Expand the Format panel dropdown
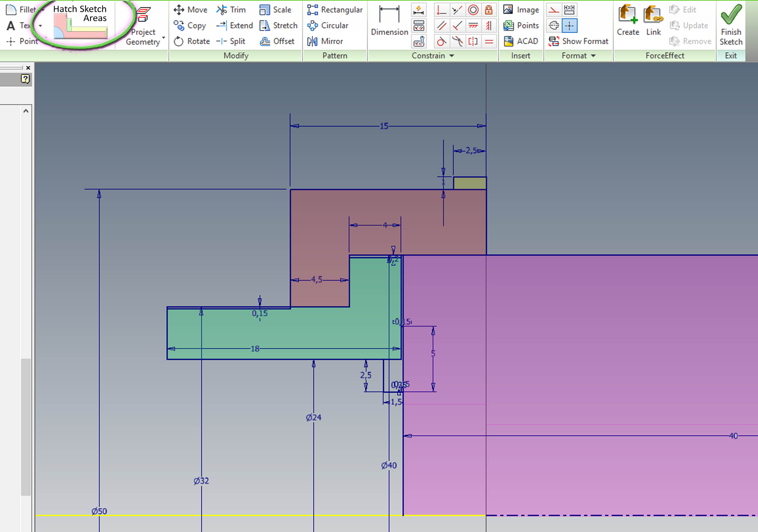The width and height of the screenshot is (758, 532). click(x=593, y=56)
